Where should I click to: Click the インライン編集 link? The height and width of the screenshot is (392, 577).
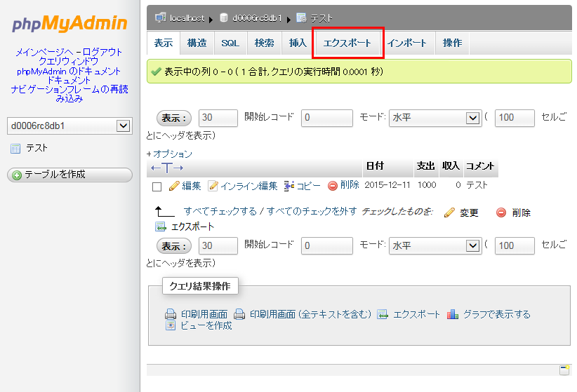click(x=248, y=186)
